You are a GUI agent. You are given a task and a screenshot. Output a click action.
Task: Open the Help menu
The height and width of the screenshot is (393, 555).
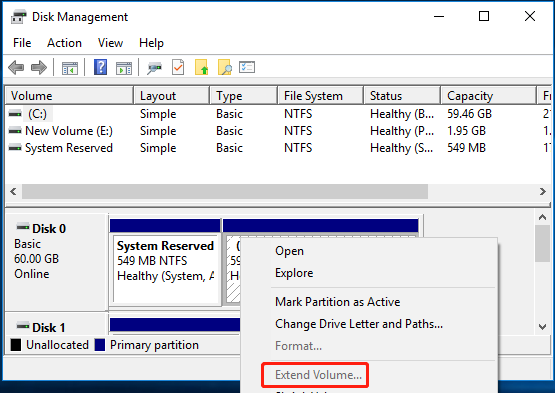pos(151,43)
